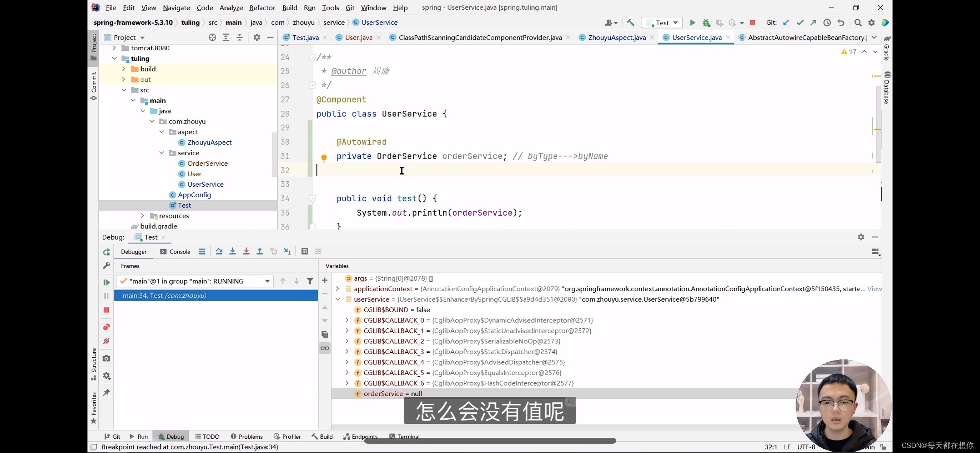
Task: Open the TODO tool window
Action: pyautogui.click(x=207, y=436)
